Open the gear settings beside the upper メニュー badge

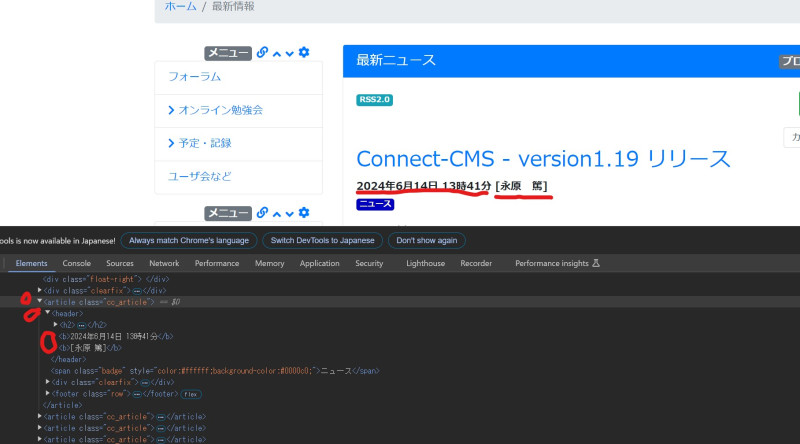pos(304,53)
